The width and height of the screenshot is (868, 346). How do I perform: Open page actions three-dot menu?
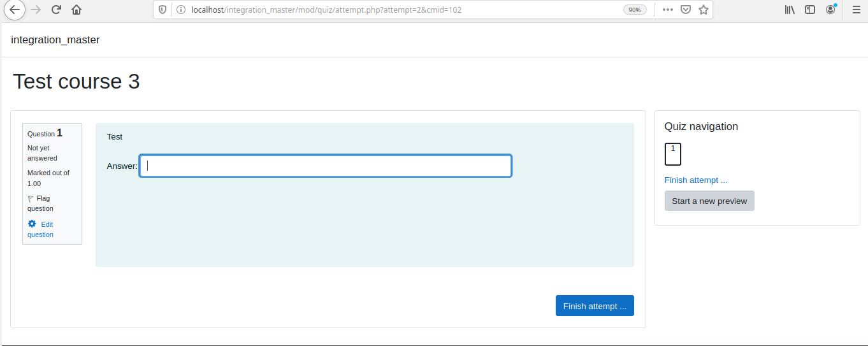(668, 10)
